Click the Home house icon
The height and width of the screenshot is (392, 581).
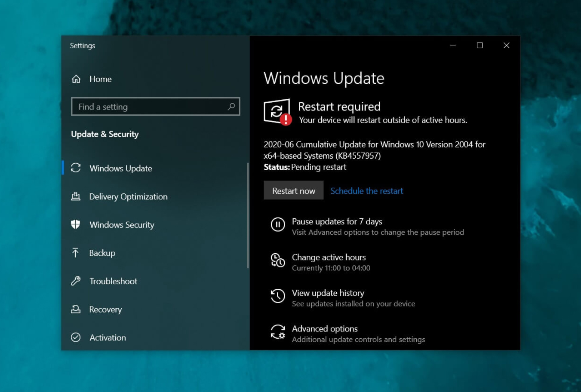pos(76,79)
